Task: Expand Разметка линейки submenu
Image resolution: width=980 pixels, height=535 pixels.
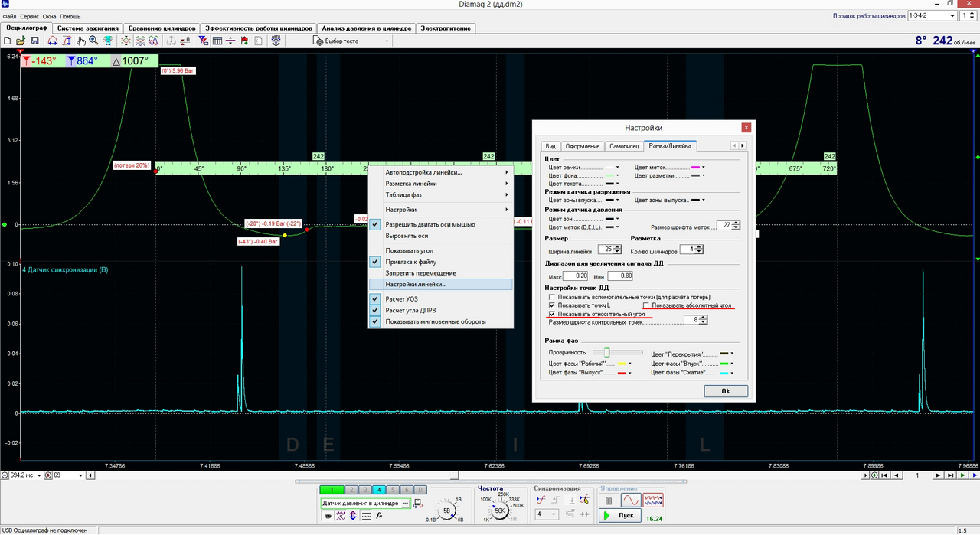Action: (x=440, y=184)
